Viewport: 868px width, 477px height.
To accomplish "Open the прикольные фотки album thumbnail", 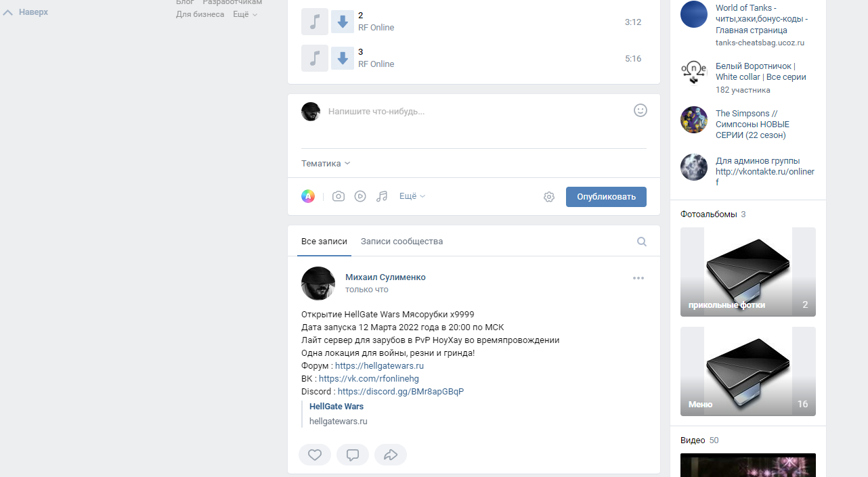I will [x=748, y=272].
